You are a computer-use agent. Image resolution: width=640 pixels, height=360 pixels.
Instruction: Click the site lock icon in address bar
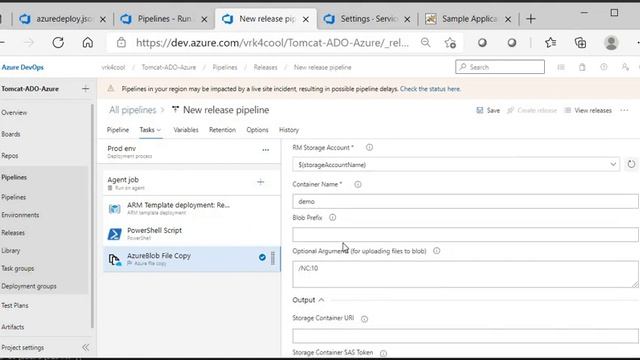(121, 42)
